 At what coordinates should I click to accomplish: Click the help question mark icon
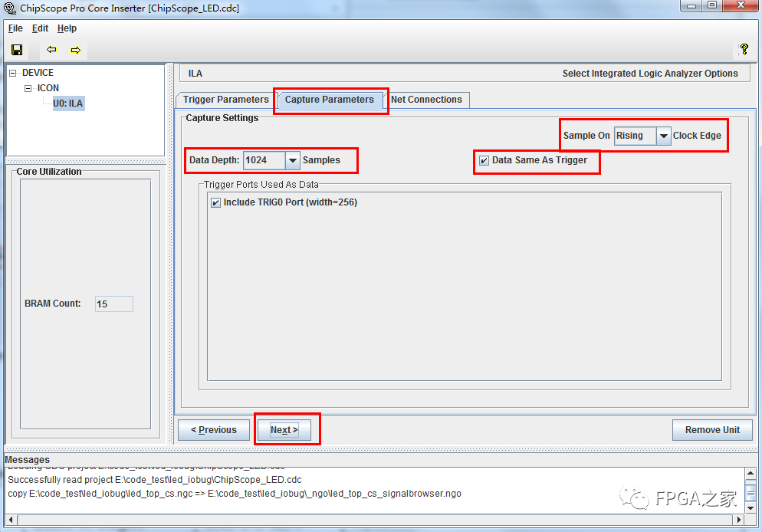pyautogui.click(x=744, y=49)
